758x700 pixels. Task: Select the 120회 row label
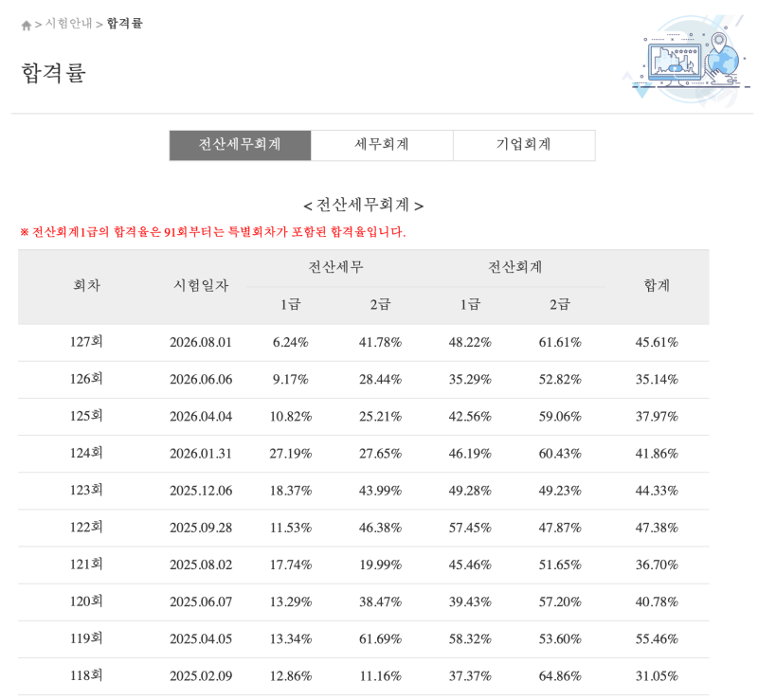pyautogui.click(x=86, y=601)
